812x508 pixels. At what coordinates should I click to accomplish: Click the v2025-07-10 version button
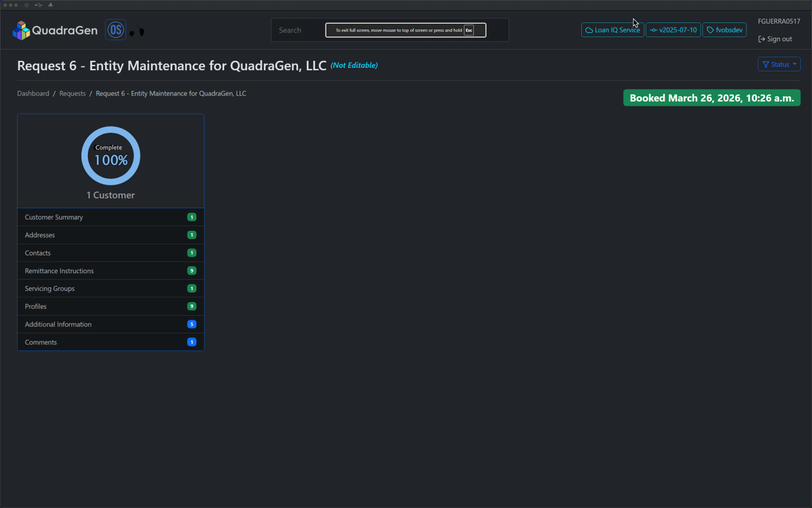click(673, 30)
